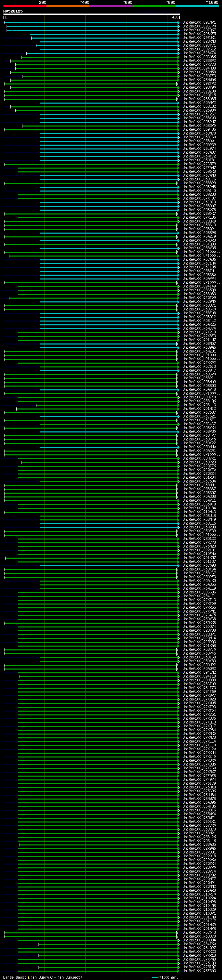Select UniRef100_Q01LM9 hit name
Viewport: 222px width, 980px height.
(x=199, y=917)
